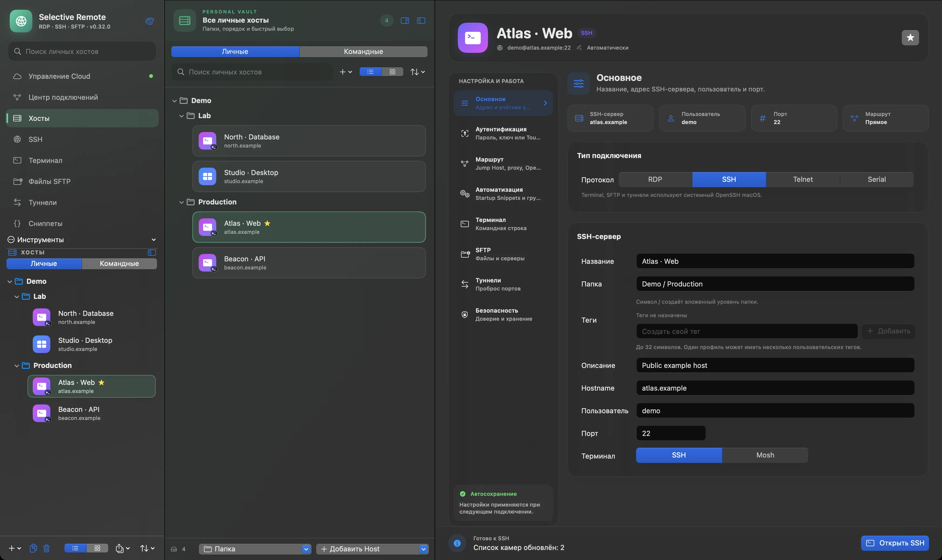
Task: Toggle left sidebar panel icon in vault header
Action: click(421, 21)
